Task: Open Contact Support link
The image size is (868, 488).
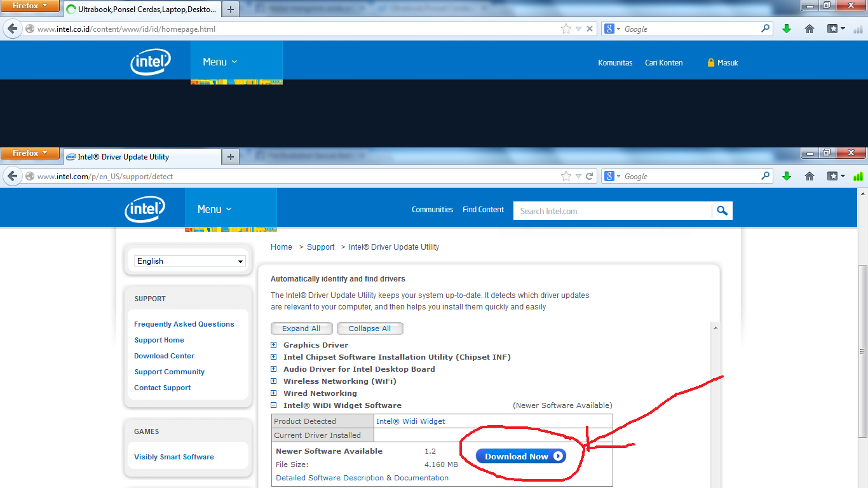Action: tap(163, 388)
